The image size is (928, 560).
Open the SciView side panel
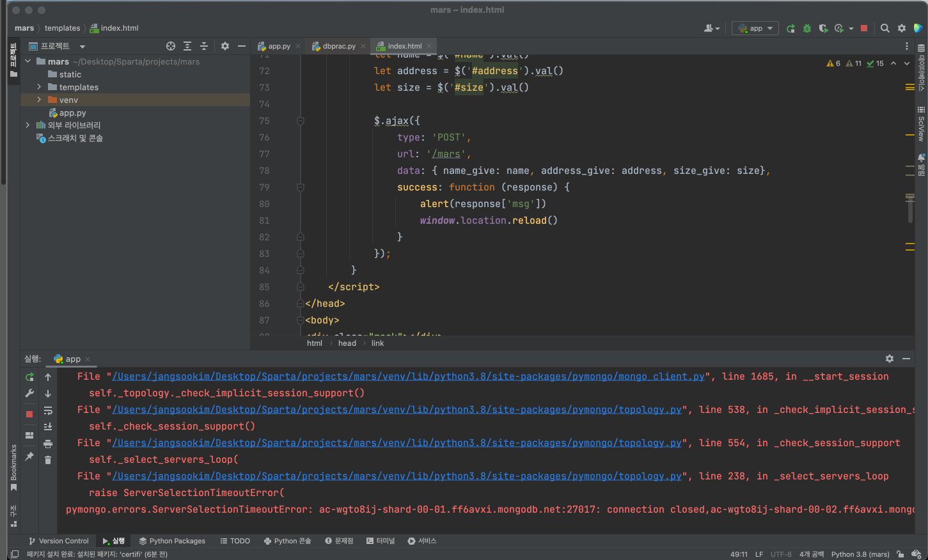tap(921, 123)
